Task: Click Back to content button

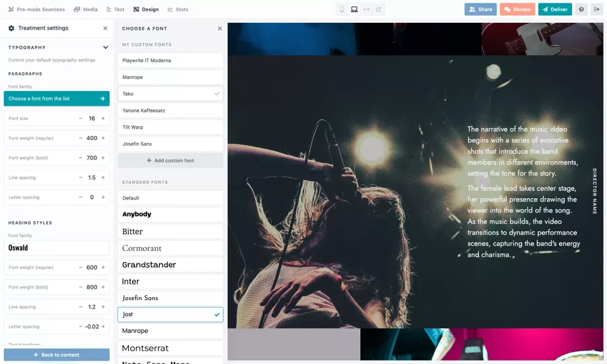Action: pyautogui.click(x=57, y=355)
